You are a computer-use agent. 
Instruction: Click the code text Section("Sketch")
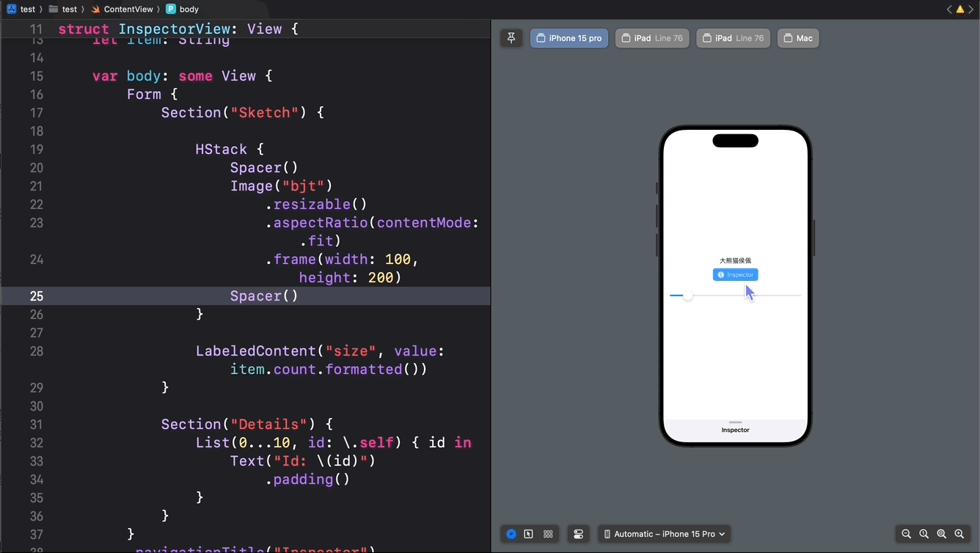(x=234, y=112)
